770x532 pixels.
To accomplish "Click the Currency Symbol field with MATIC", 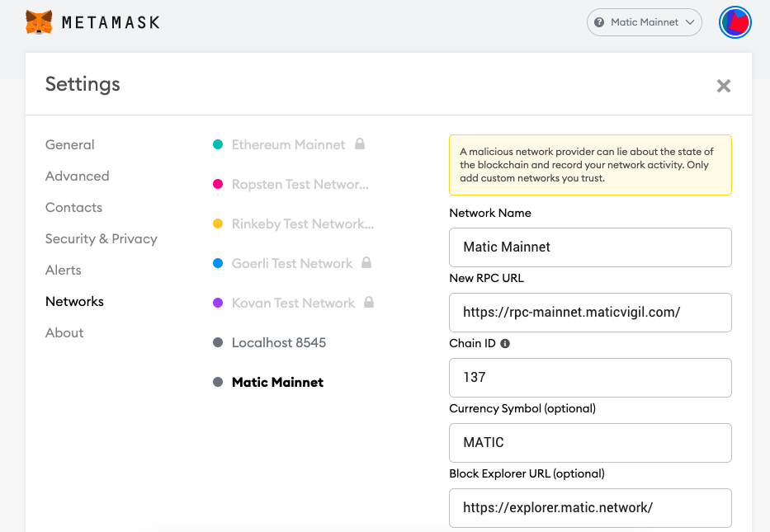I will point(590,443).
